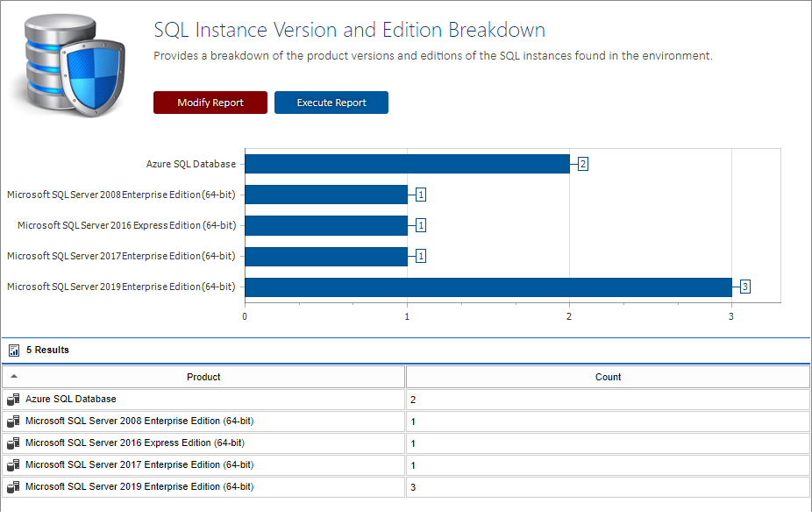Viewport: 812px width, 517px height.
Task: Sort by the Product column header
Action: pyautogui.click(x=203, y=377)
